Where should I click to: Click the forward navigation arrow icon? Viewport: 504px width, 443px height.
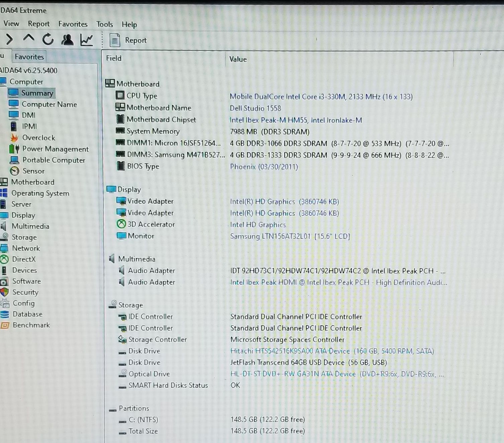pyautogui.click(x=9, y=39)
